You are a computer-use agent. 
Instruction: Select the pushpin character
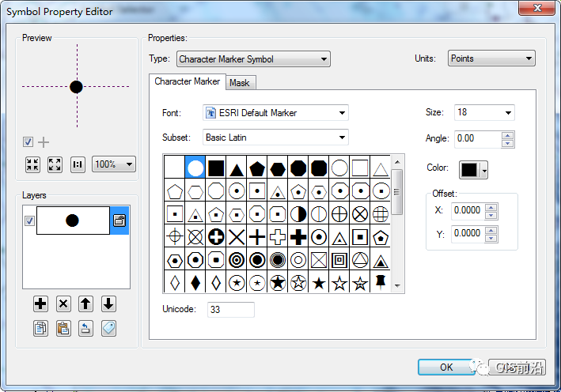click(x=381, y=282)
